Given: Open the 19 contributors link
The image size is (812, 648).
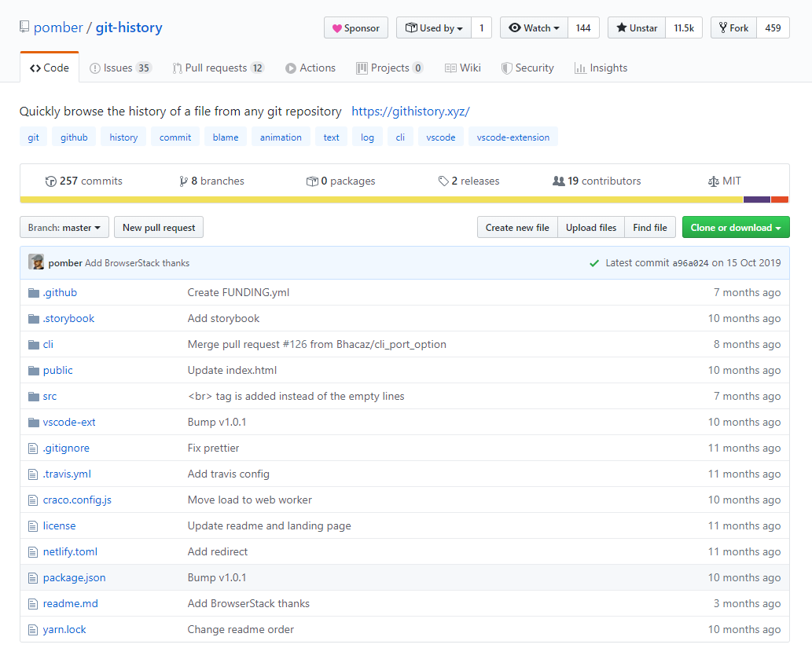Looking at the screenshot, I should (597, 181).
